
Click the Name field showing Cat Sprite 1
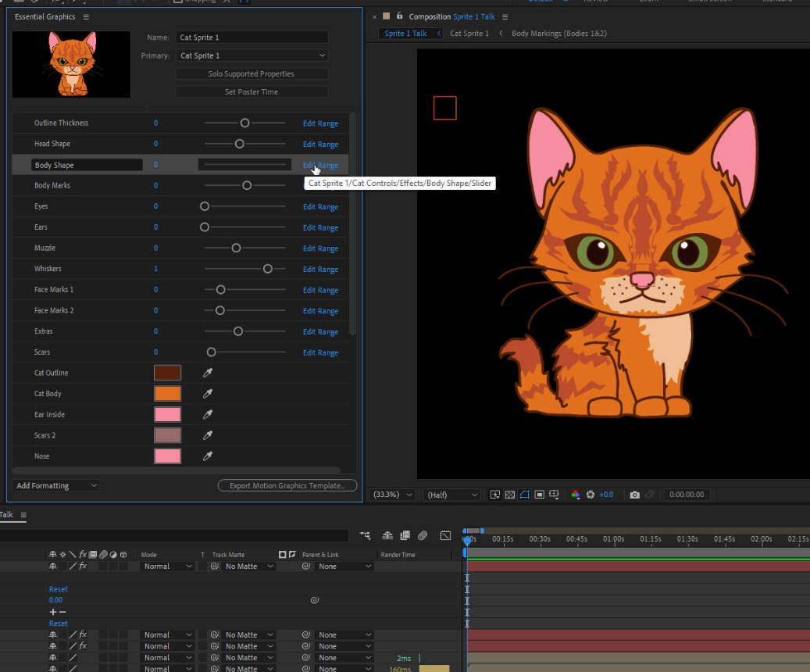tap(252, 37)
